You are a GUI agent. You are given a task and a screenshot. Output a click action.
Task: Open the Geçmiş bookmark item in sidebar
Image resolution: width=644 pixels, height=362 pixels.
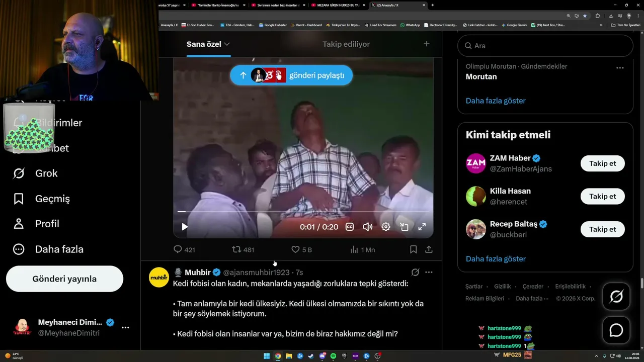(41, 199)
